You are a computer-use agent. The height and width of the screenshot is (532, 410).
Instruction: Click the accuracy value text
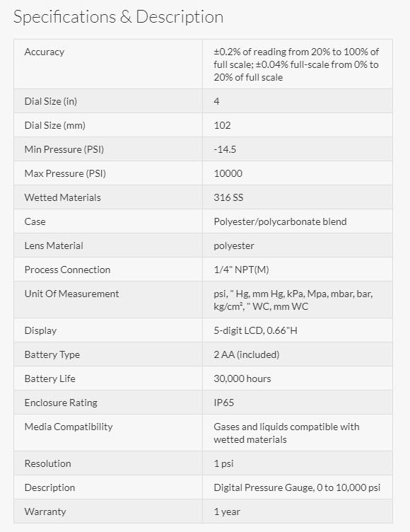pyautogui.click(x=296, y=64)
